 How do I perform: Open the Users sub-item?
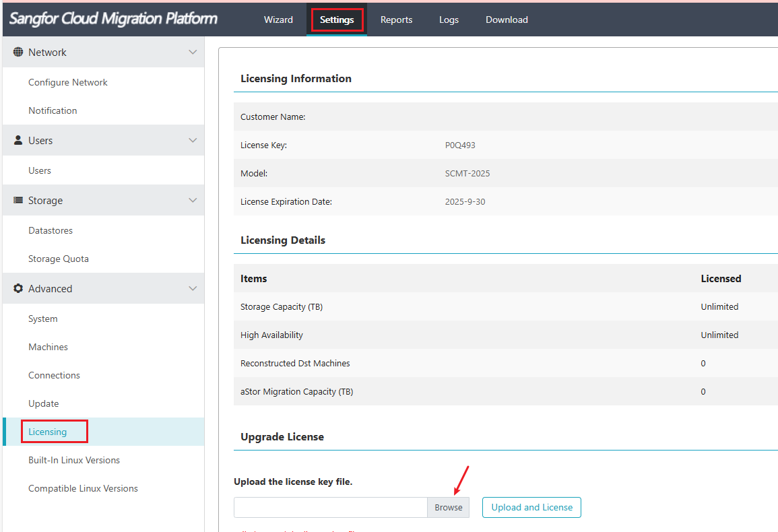tap(40, 171)
